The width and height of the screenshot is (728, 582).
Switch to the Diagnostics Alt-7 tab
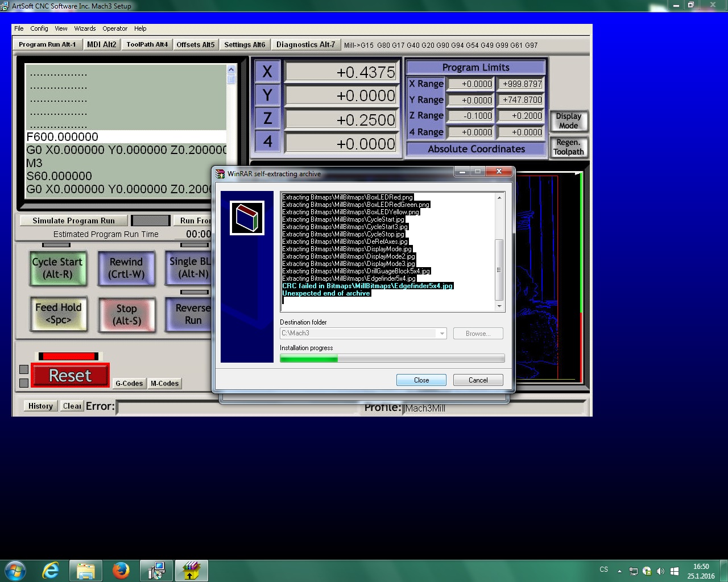[x=305, y=44]
